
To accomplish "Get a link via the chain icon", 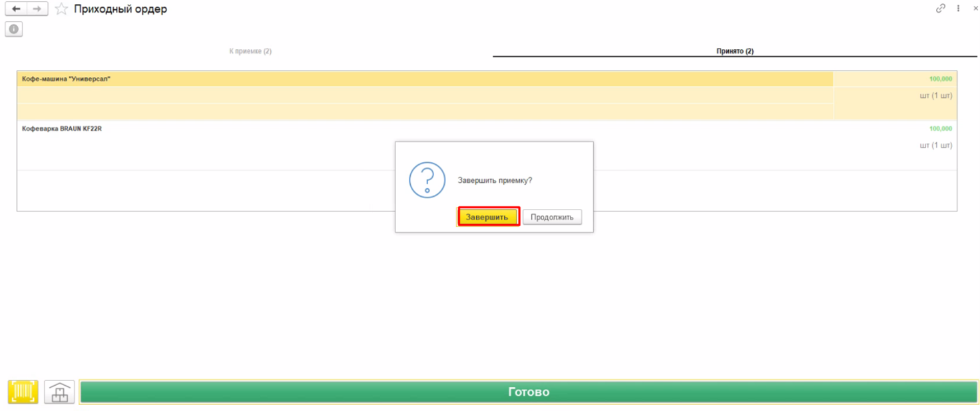I will (941, 9).
